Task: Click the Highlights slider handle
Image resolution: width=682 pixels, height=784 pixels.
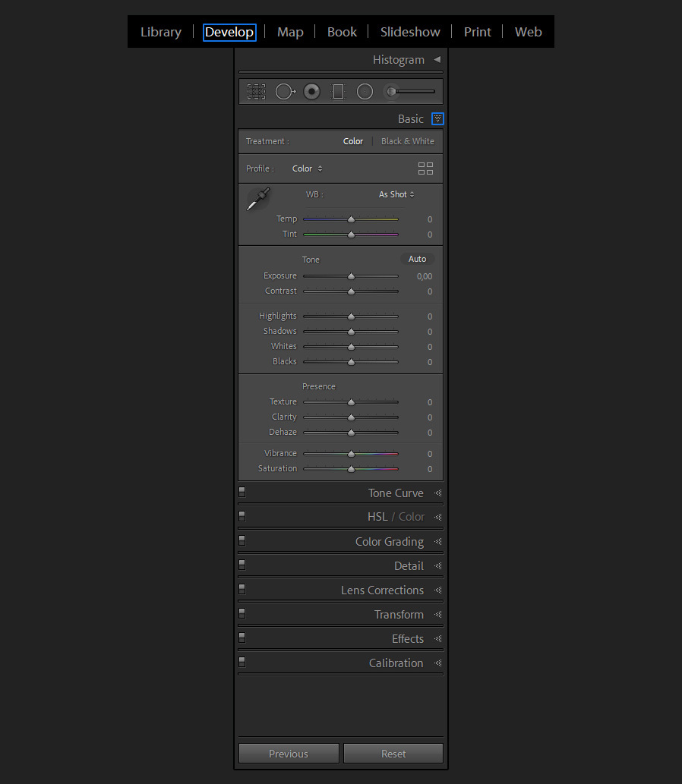Action: [x=352, y=316]
